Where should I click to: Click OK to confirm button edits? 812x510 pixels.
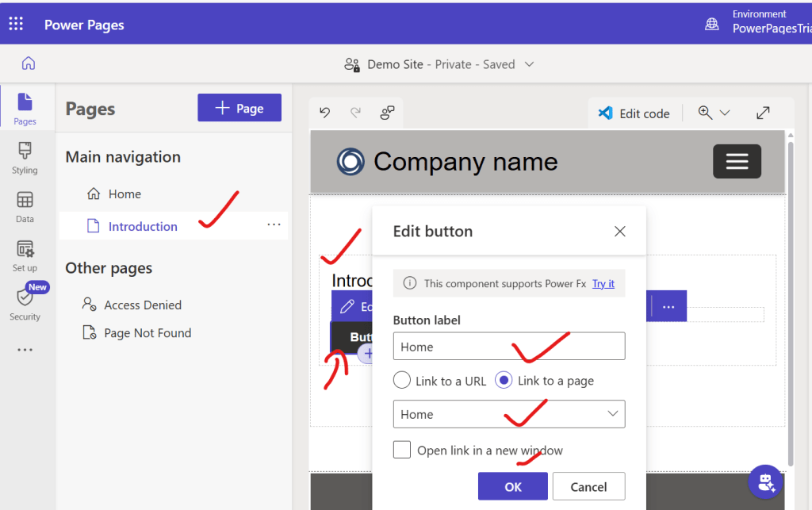point(512,487)
